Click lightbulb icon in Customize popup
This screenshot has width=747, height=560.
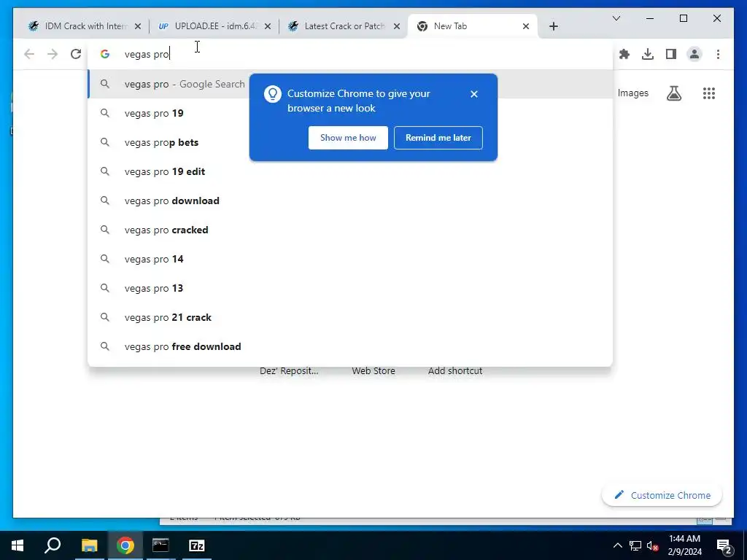point(273,94)
